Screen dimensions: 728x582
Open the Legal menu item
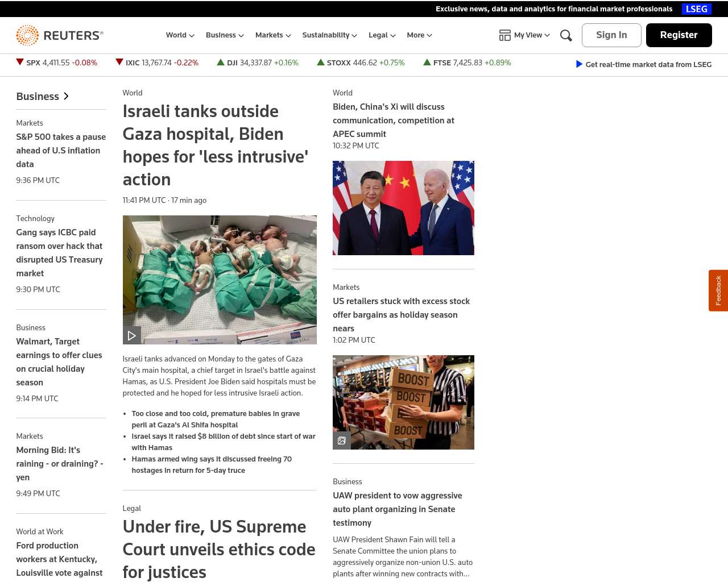pos(382,35)
